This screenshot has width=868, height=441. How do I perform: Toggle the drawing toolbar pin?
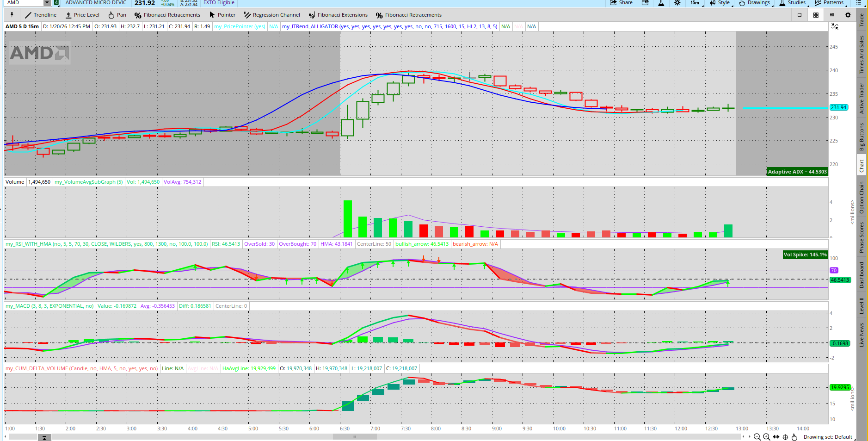(12, 15)
